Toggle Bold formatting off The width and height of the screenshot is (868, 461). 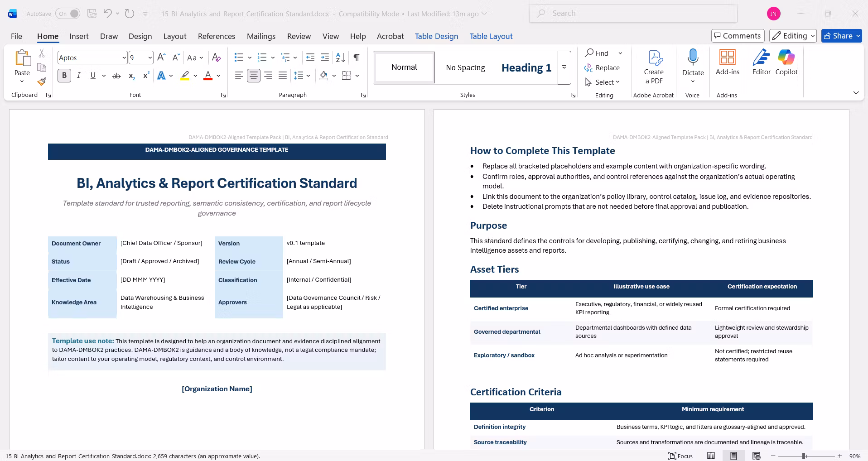coord(64,76)
